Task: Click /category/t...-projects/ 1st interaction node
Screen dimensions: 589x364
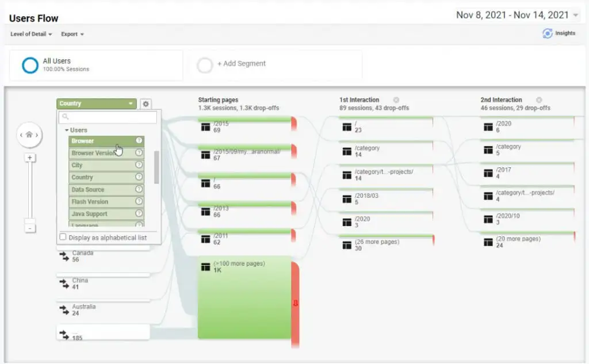Action: point(386,174)
